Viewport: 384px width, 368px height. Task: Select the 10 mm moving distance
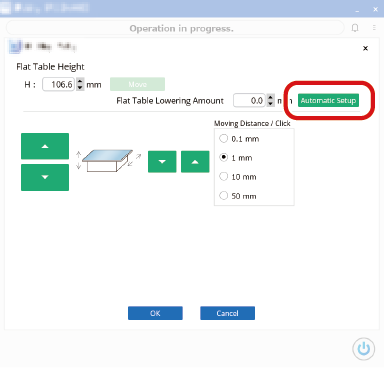click(x=224, y=176)
